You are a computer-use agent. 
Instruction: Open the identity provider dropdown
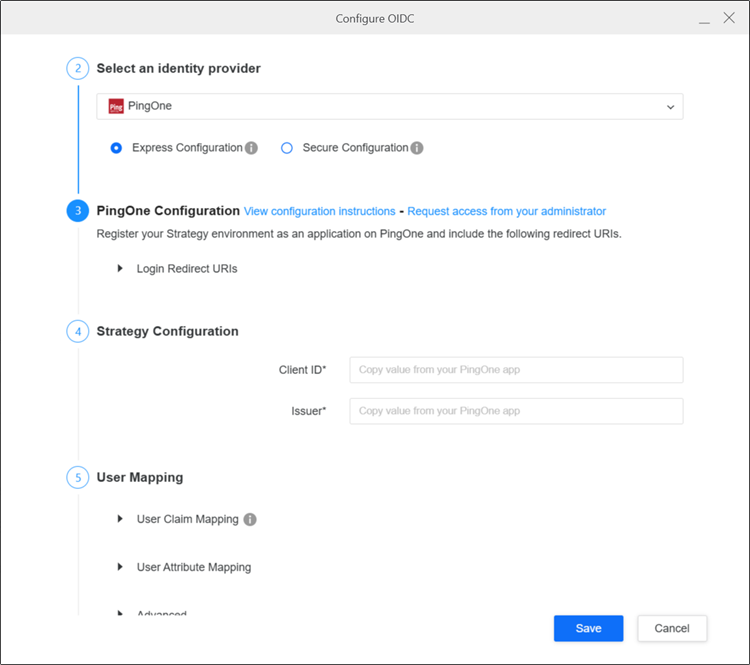tap(669, 106)
